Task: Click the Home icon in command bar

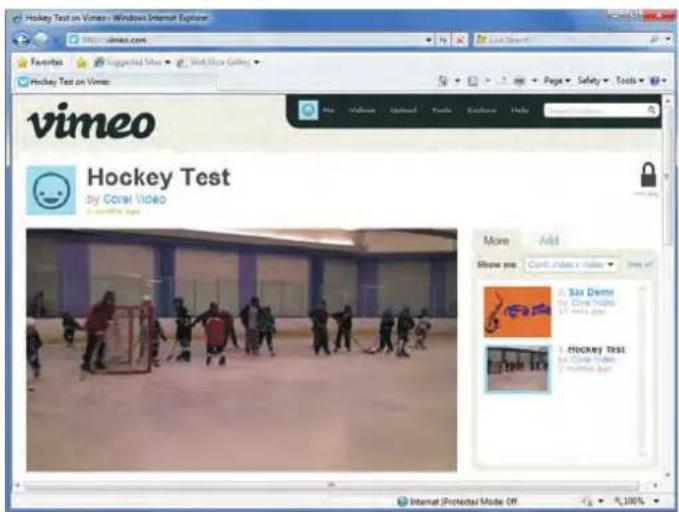Action: (x=443, y=81)
